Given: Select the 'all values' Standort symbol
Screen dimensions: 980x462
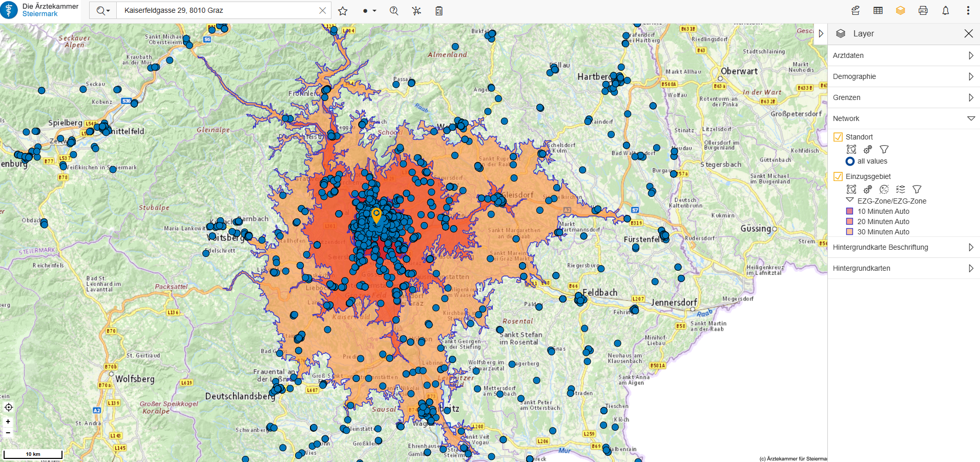Looking at the screenshot, I should [x=850, y=161].
